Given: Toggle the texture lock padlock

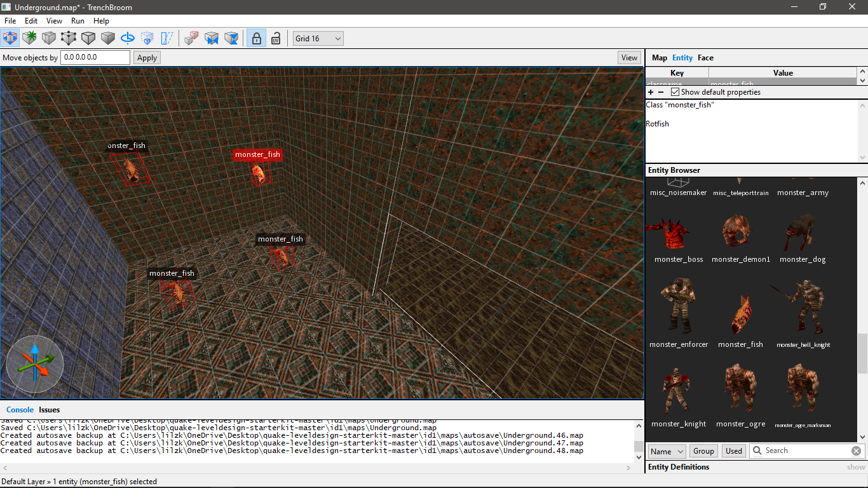Looking at the screenshot, I should [x=256, y=38].
